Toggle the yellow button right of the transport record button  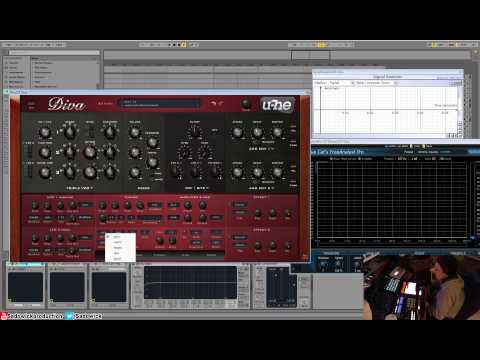183,45
